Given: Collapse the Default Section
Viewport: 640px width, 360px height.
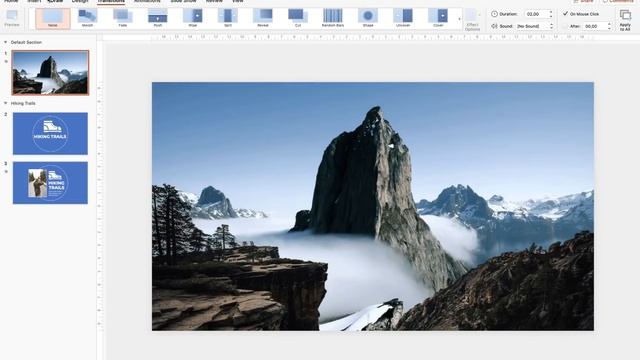Looking at the screenshot, I should 5,42.
